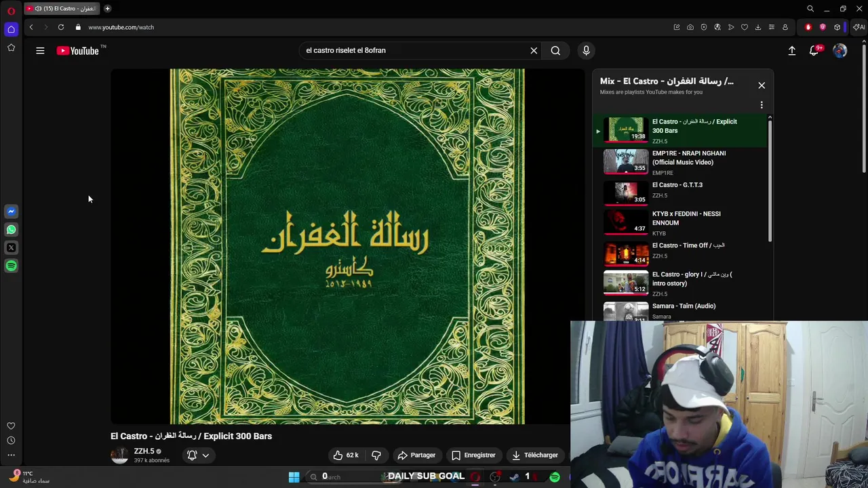Play KTYB x FEDDINI - NESSI ENNOUM
Viewport: 868px width, 488px height.
point(681,223)
